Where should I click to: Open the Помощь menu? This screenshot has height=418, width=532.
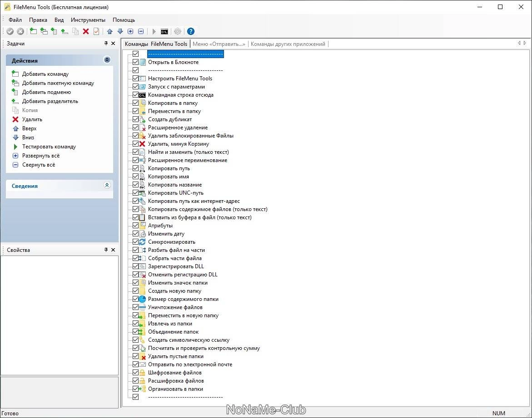[x=124, y=20]
